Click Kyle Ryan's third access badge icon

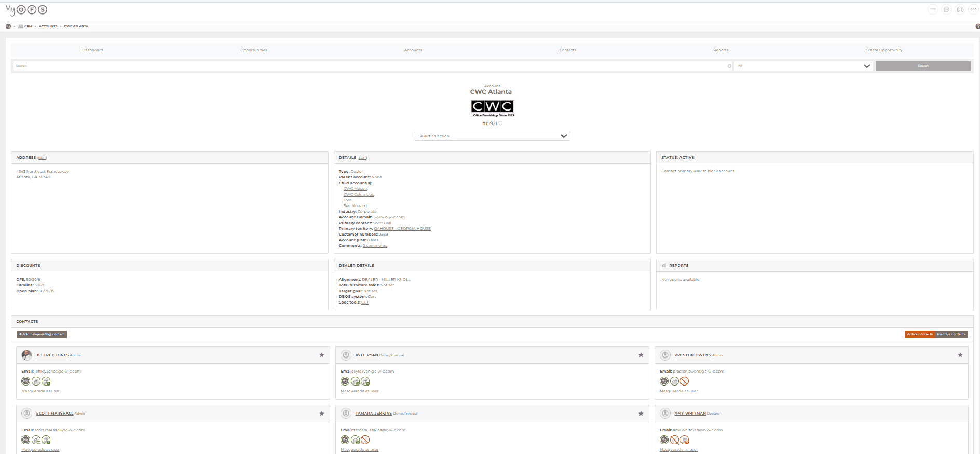365,381
